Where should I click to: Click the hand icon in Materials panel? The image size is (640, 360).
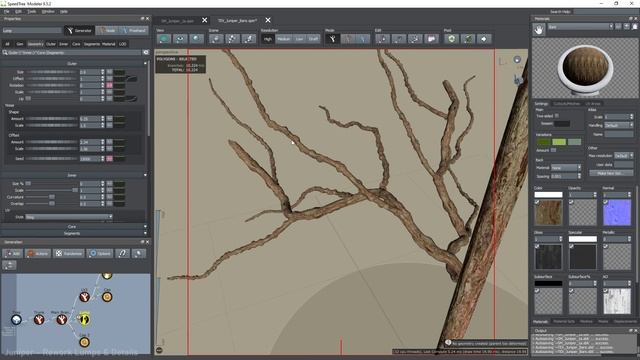539,29
